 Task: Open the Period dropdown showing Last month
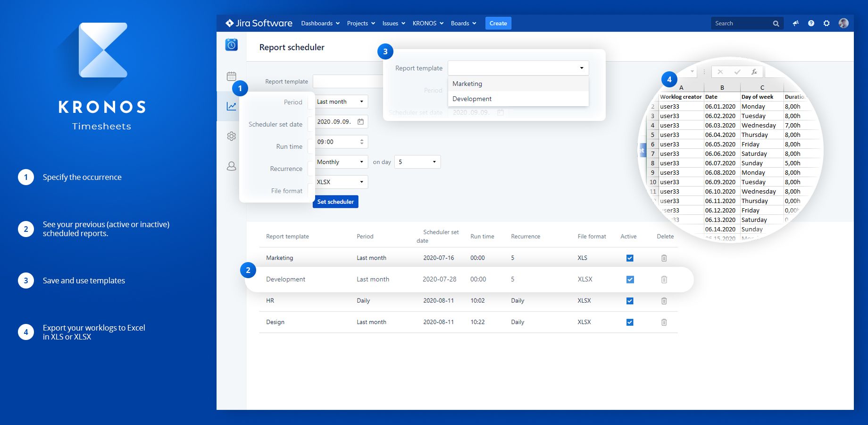341,102
